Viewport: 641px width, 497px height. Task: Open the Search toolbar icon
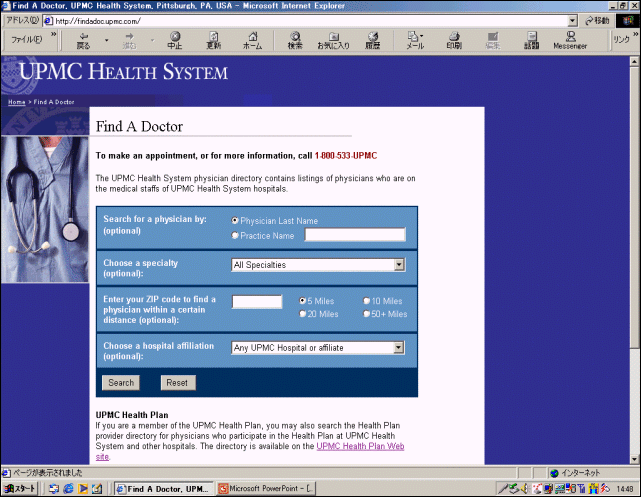pos(295,40)
